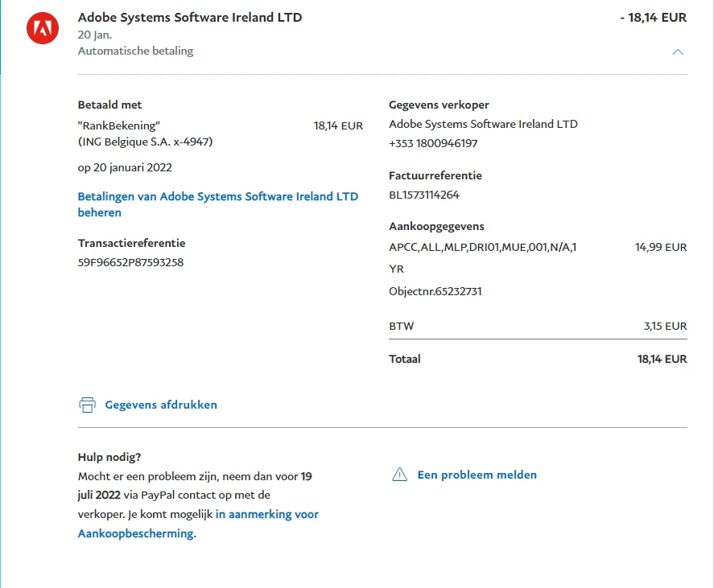Select invoice reference BL1573114264
The image size is (714, 588).
(424, 195)
